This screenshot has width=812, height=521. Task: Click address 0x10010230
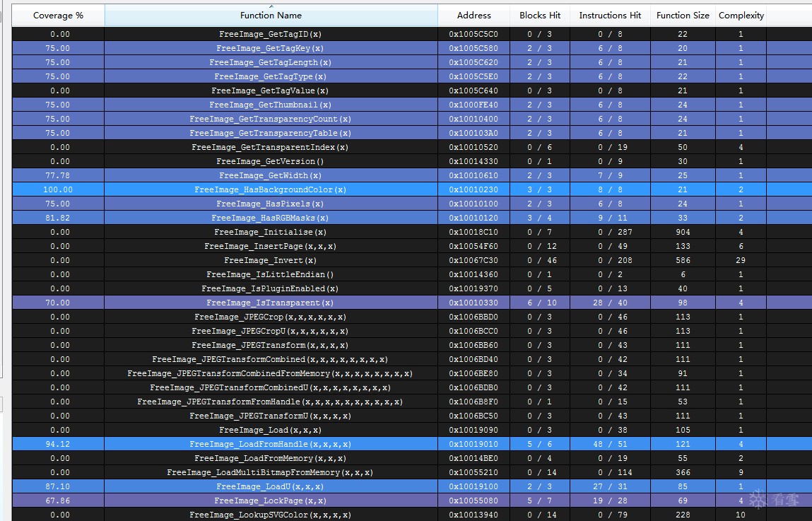(x=473, y=189)
